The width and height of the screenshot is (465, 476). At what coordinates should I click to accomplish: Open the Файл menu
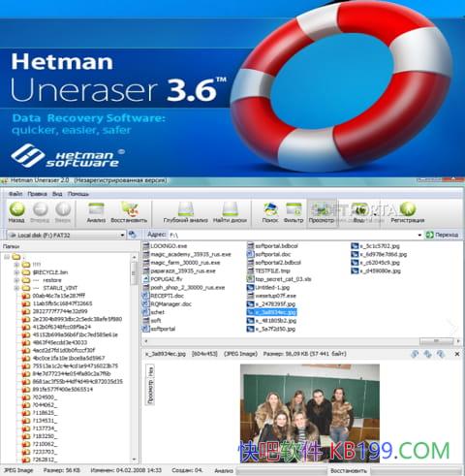click(x=15, y=194)
